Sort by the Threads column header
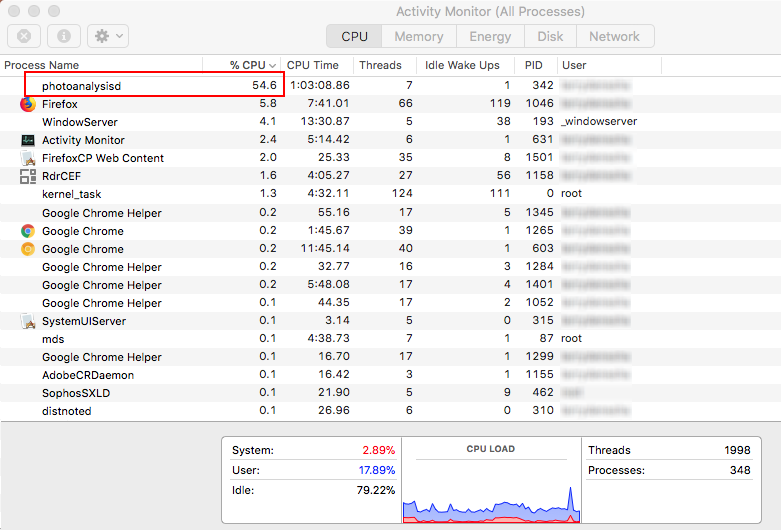This screenshot has height=530, width=781. click(x=385, y=65)
